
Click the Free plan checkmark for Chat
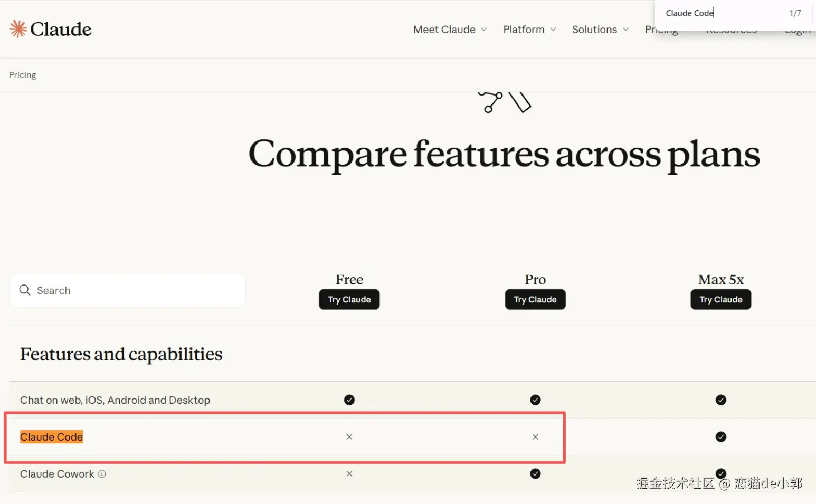click(x=349, y=400)
